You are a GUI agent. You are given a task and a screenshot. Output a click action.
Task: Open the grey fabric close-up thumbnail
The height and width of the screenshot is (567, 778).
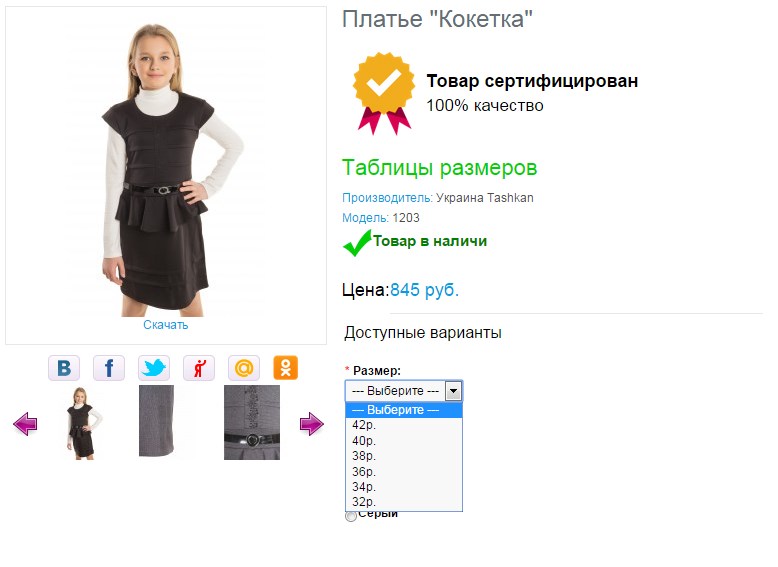(156, 421)
